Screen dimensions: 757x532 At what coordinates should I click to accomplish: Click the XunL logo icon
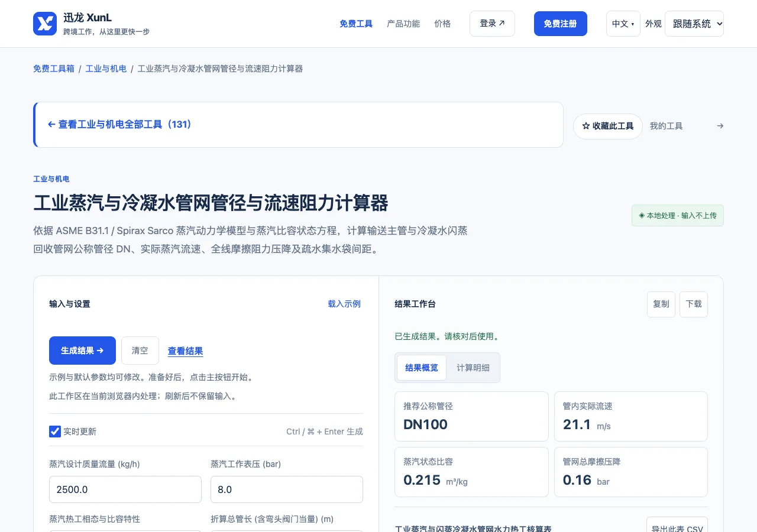(x=45, y=24)
